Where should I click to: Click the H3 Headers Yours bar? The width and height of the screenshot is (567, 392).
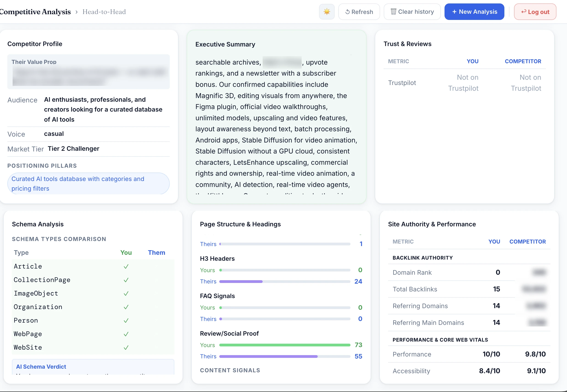point(285,270)
